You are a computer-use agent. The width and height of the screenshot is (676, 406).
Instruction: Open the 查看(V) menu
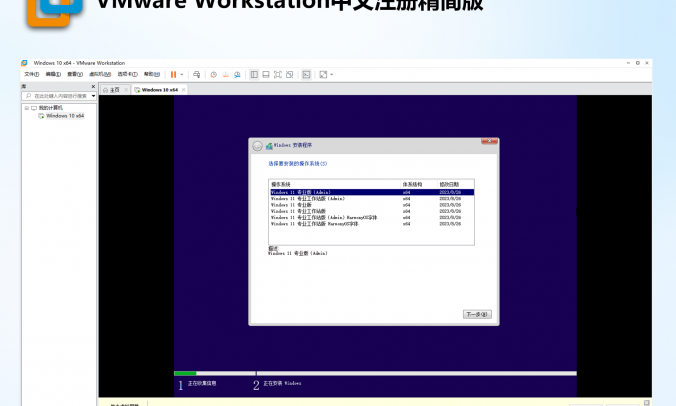(75, 74)
